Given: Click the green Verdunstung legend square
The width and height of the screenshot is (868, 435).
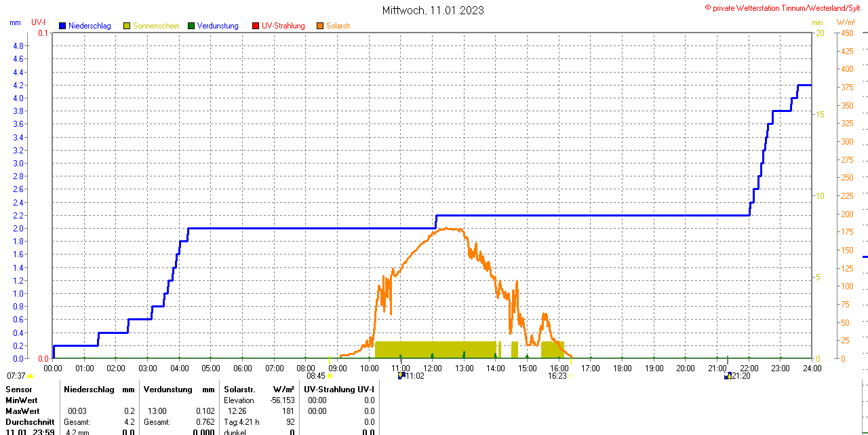Looking at the screenshot, I should pos(191,26).
